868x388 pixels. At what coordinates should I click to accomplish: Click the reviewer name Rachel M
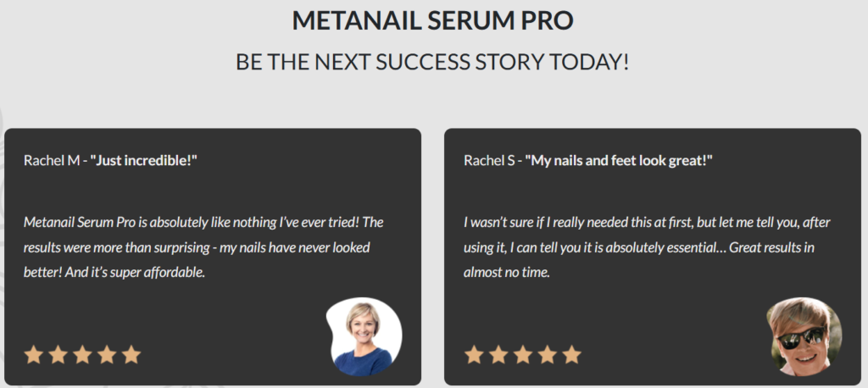point(52,160)
